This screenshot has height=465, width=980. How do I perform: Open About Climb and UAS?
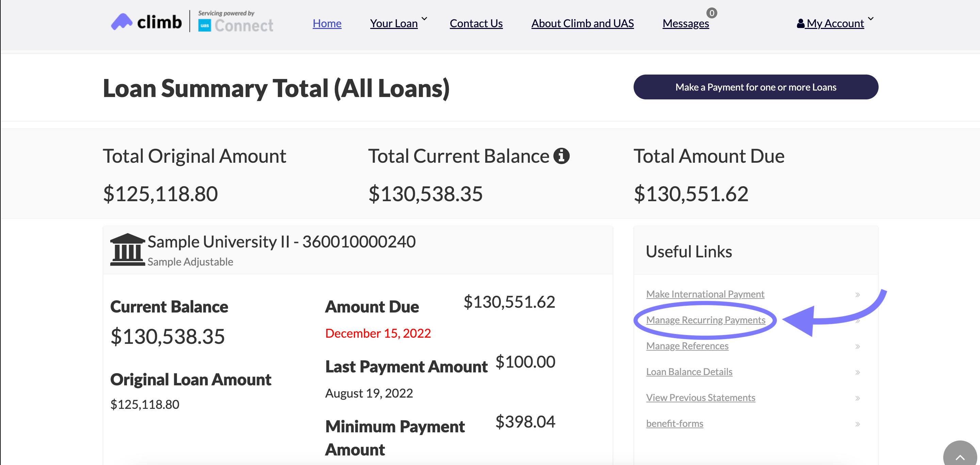tap(582, 23)
